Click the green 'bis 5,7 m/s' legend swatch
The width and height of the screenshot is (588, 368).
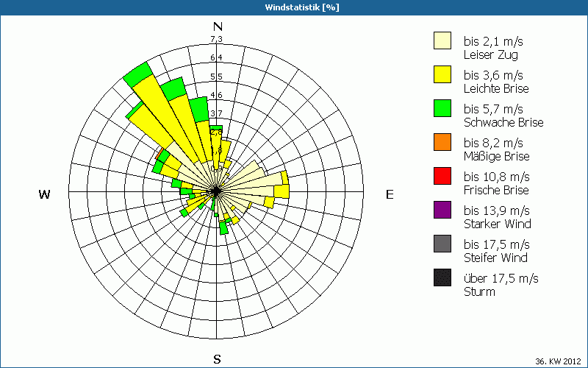point(442,108)
